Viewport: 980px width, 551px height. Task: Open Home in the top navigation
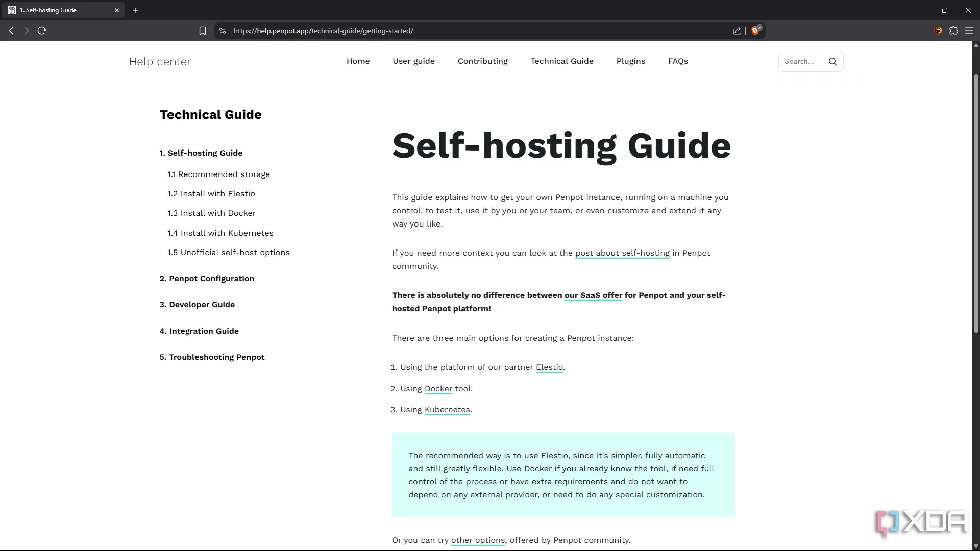(x=358, y=61)
